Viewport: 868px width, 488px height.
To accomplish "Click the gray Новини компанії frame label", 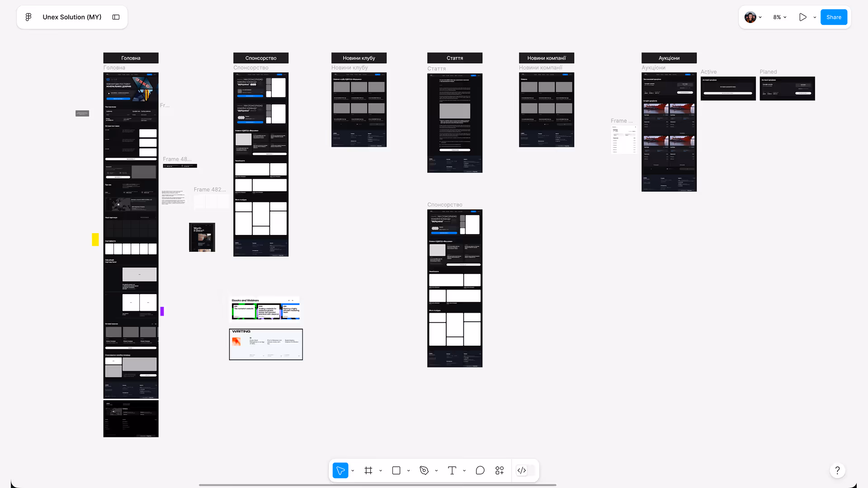I will click(x=541, y=68).
